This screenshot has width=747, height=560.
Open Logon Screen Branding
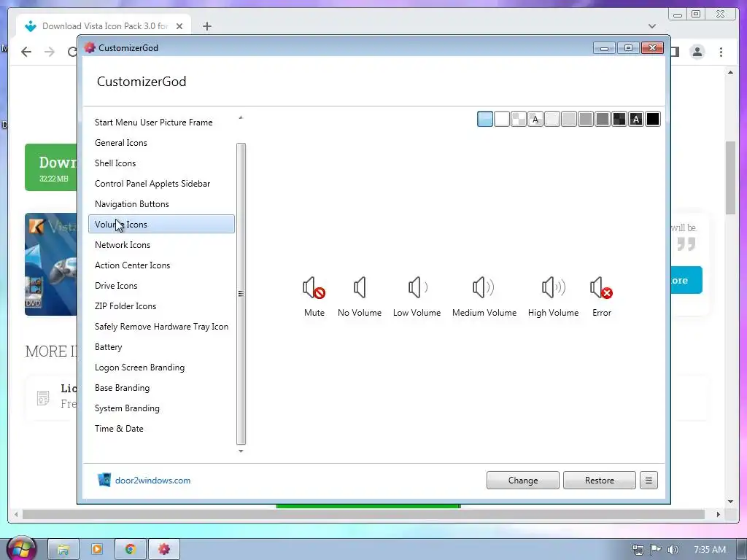(x=161, y=367)
